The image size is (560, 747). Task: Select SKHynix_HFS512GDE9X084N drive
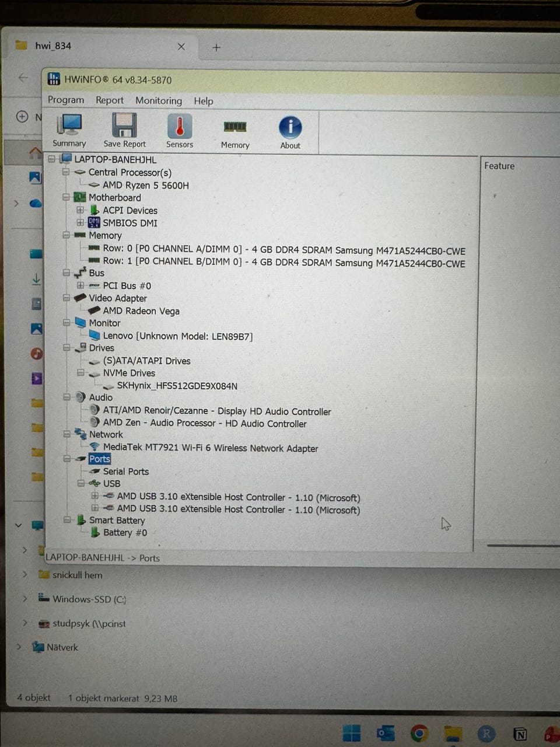(x=177, y=386)
